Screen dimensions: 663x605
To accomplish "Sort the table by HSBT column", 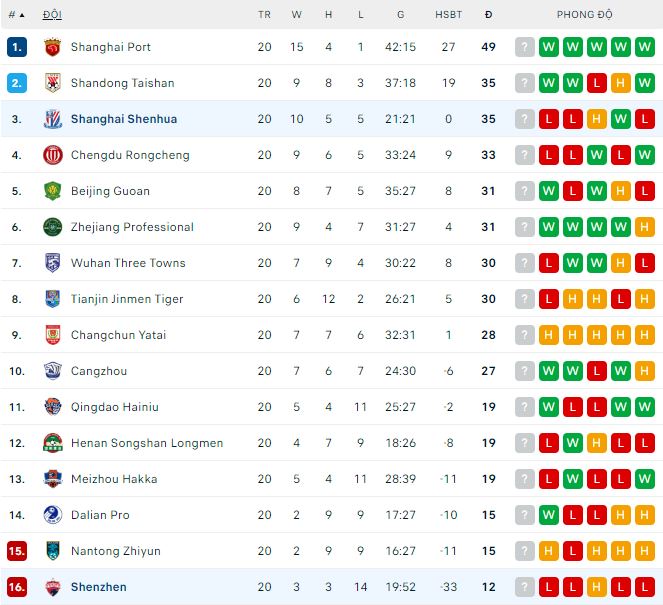I will [x=449, y=15].
